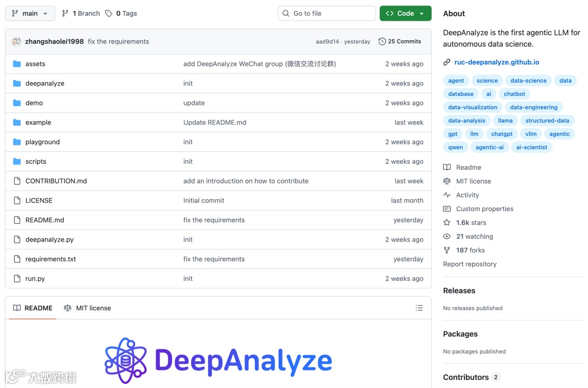Open the latest commit message 'fix the requirements' in header

(119, 41)
